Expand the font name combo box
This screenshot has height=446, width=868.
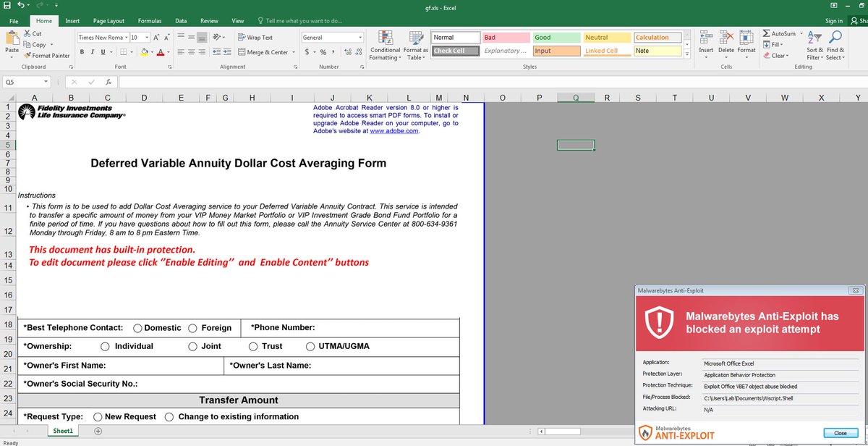[126, 37]
